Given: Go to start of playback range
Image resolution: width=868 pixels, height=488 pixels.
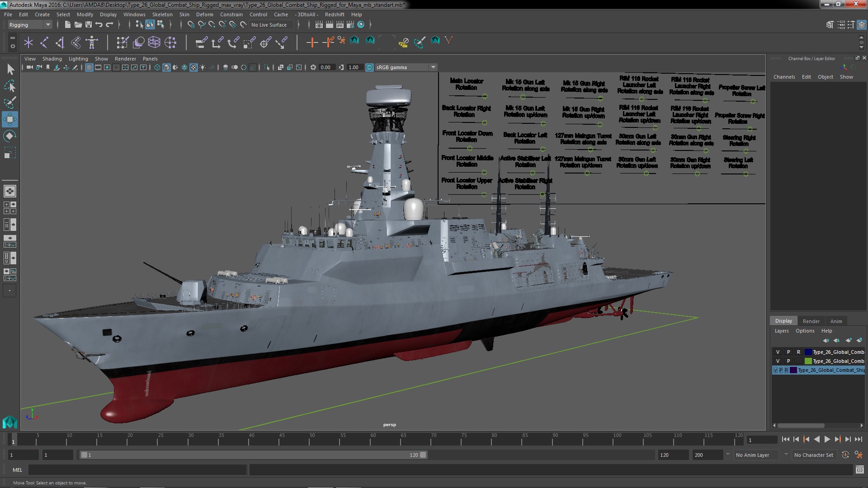Looking at the screenshot, I should pyautogui.click(x=785, y=439).
